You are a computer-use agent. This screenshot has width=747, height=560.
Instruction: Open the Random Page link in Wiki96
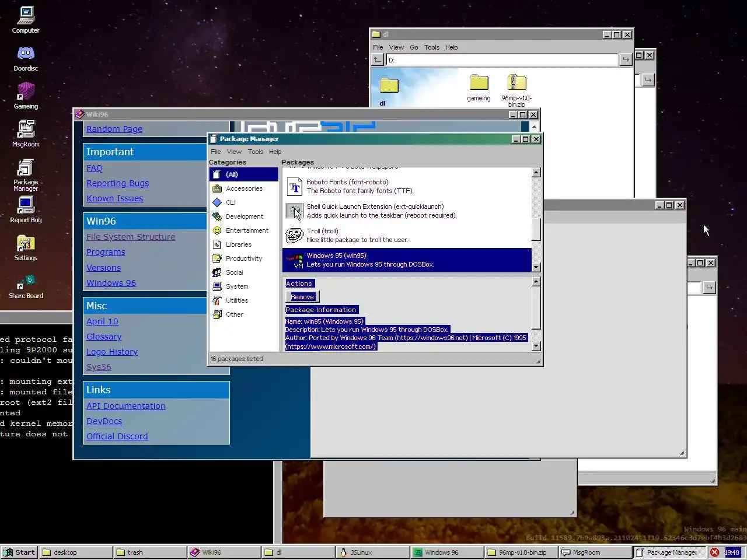(x=114, y=129)
